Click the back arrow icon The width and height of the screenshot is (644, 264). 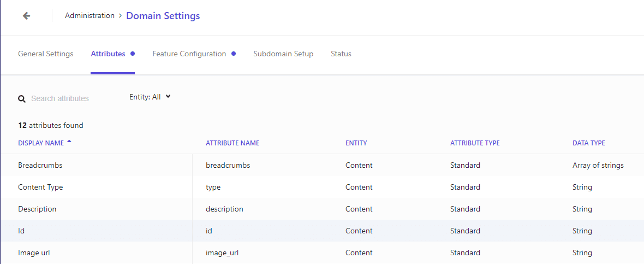[26, 16]
